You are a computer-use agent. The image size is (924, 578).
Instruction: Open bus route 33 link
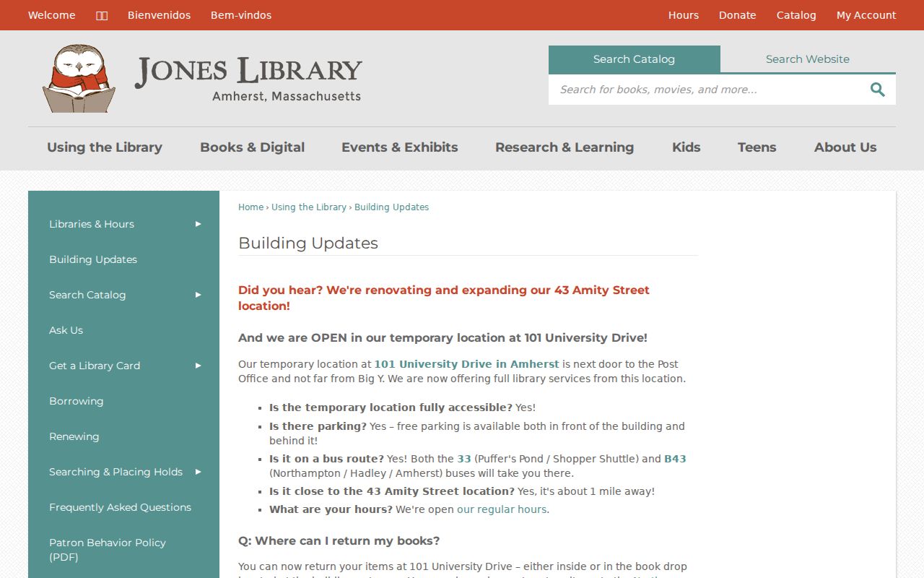464,459
